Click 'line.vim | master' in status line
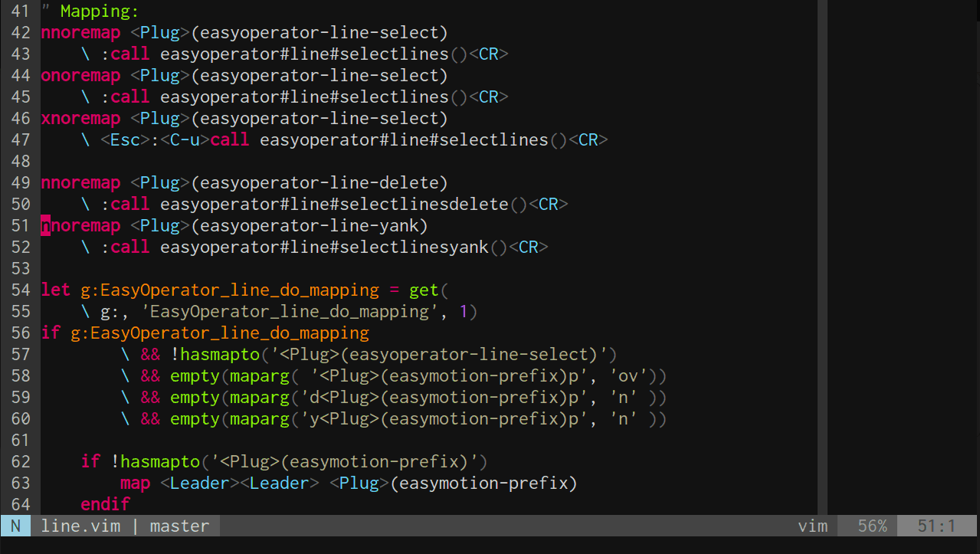This screenshot has height=554, width=980. pos(125,526)
